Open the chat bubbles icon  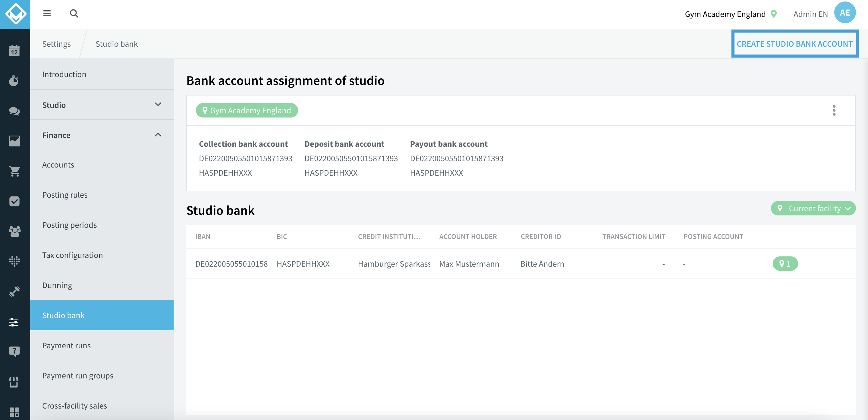pyautogui.click(x=15, y=111)
